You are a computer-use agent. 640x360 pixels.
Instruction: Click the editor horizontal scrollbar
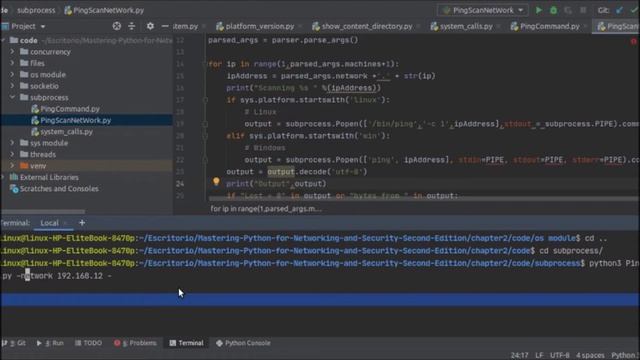pyautogui.click(x=423, y=199)
